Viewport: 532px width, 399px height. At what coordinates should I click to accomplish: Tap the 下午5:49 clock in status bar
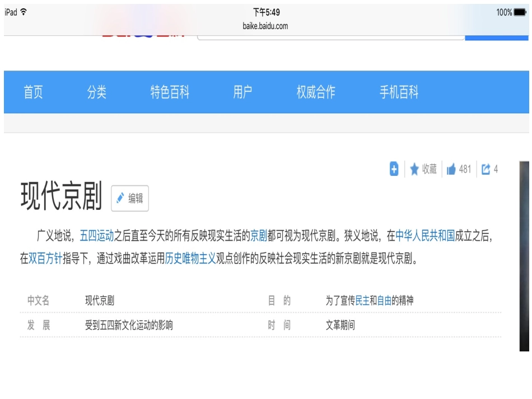pyautogui.click(x=267, y=12)
